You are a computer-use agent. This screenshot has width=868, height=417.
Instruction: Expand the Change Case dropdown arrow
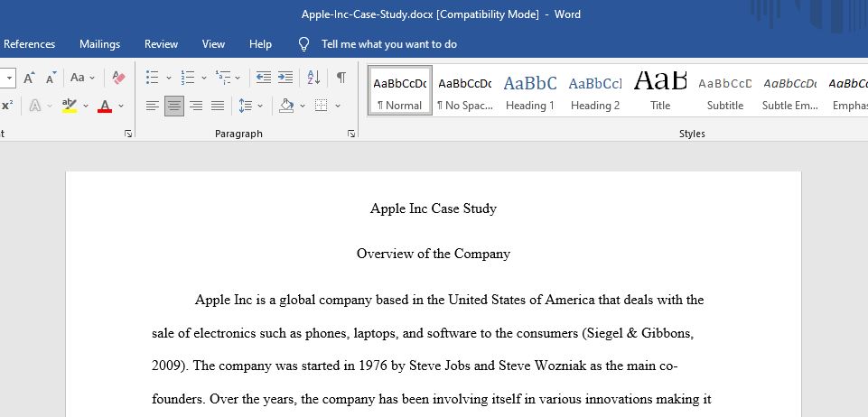pos(92,78)
